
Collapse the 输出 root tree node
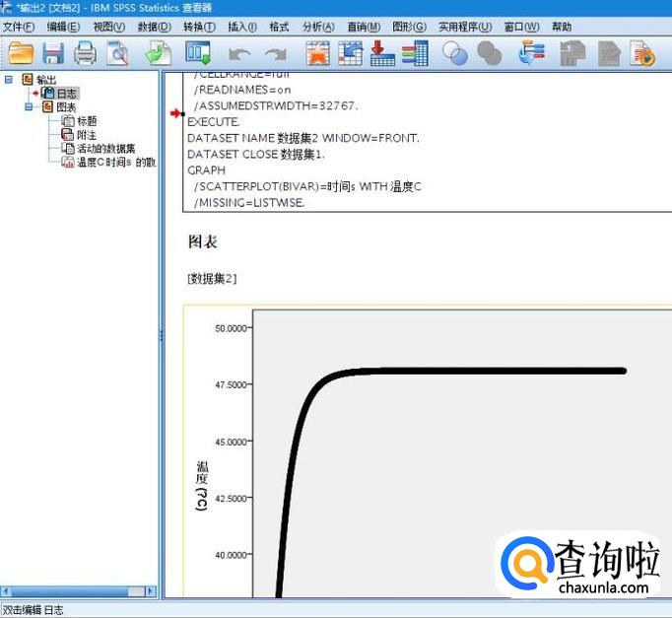click(x=9, y=79)
